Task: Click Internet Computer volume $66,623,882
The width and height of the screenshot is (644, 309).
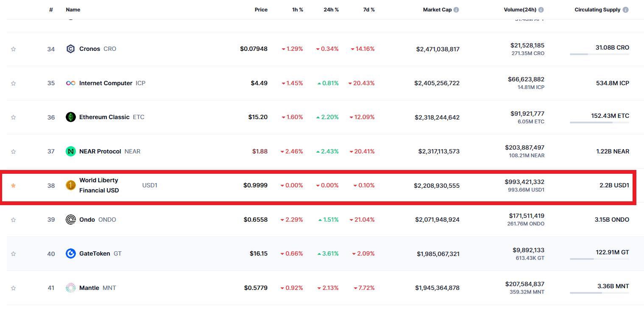Action: coord(526,79)
